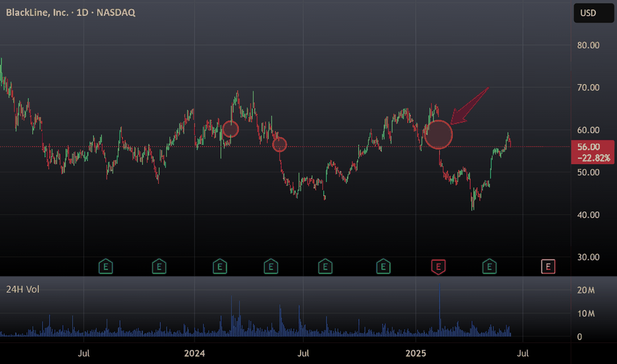The height and width of the screenshot is (364, 617).
Task: Click the 2025 label on time axis
Action: (416, 353)
